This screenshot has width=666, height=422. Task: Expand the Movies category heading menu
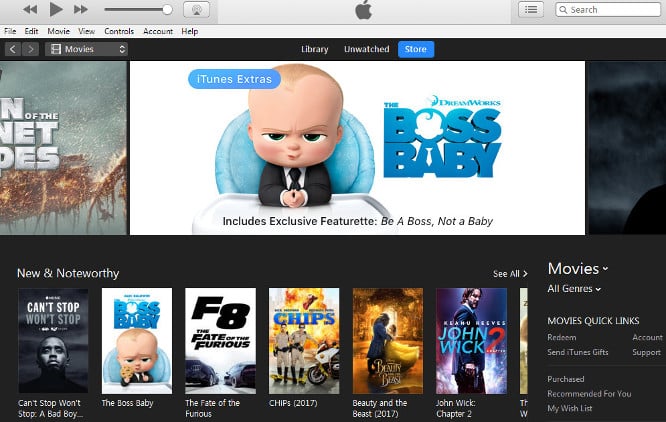578,269
